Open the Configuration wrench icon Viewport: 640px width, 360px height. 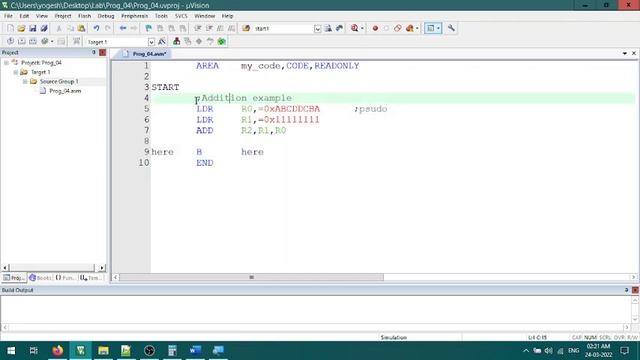(451, 28)
